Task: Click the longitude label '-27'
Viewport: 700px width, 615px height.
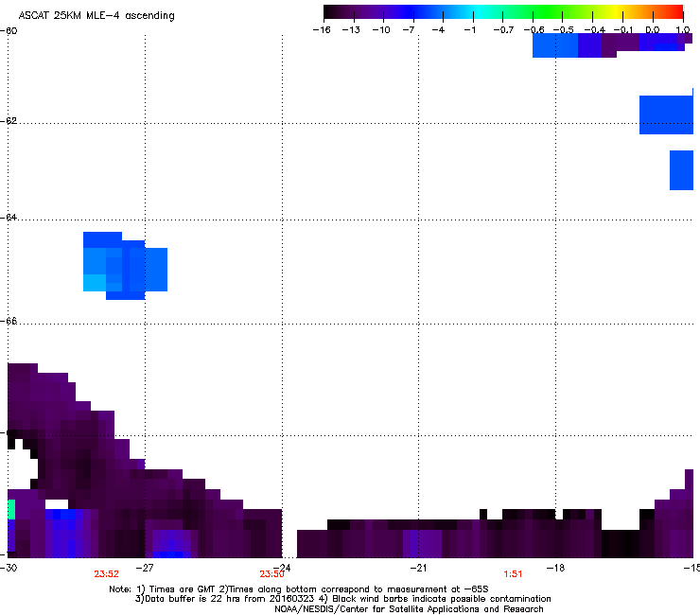Action: click(x=145, y=568)
